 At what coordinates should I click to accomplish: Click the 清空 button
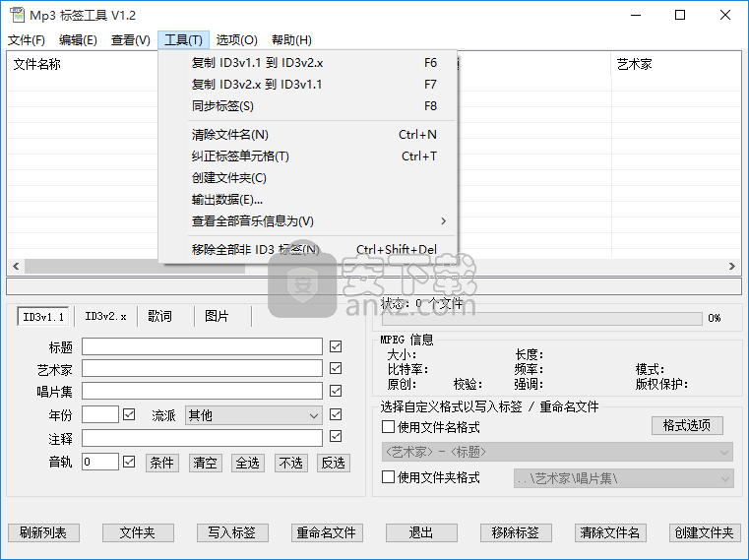click(205, 463)
